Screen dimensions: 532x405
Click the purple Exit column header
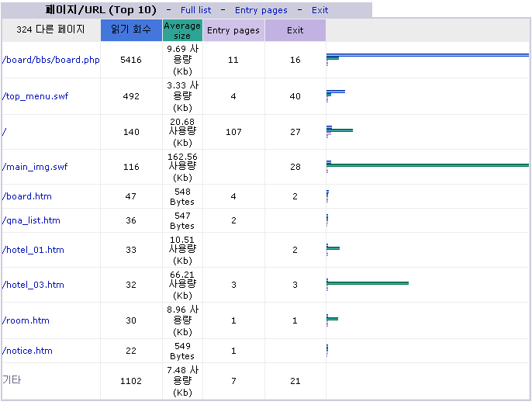[295, 30]
